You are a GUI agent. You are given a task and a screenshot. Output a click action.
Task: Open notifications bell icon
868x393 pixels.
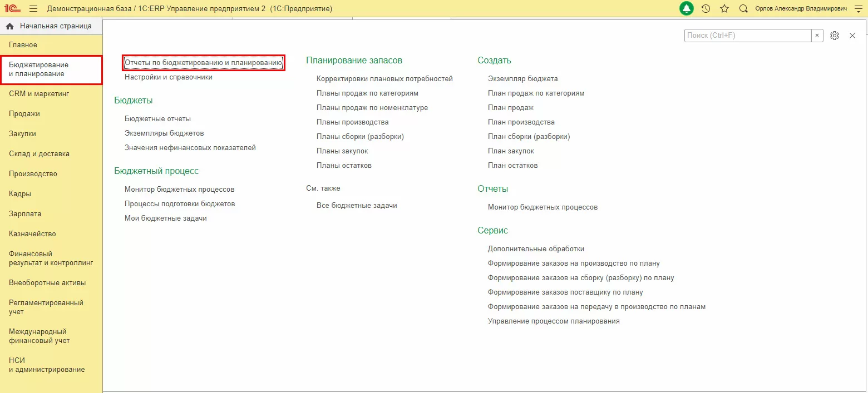[687, 9]
